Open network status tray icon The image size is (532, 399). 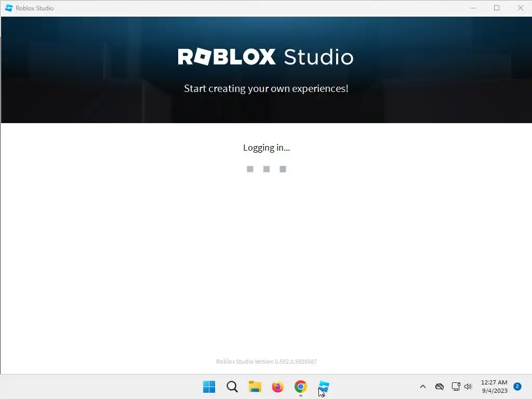point(456,387)
